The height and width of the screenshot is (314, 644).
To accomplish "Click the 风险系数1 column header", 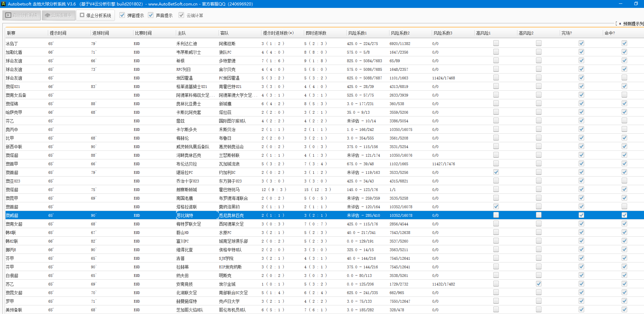I will pos(357,33).
